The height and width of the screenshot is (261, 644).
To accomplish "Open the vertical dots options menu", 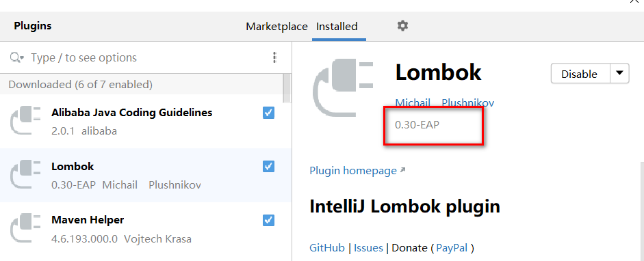I will click(x=274, y=57).
